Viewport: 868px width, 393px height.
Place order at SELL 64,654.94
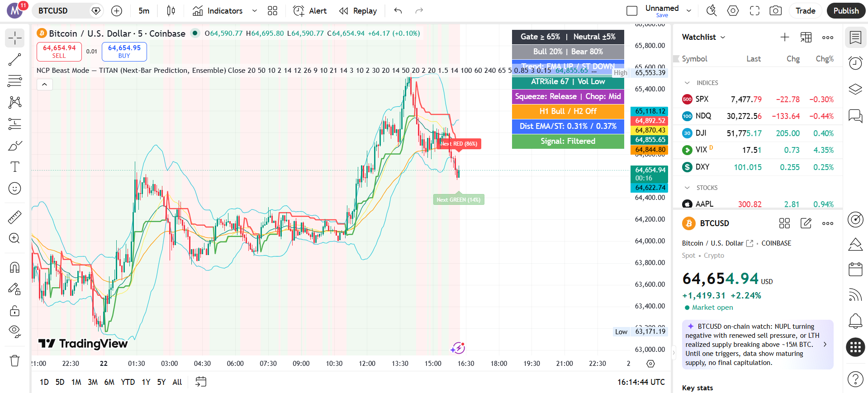pos(59,52)
